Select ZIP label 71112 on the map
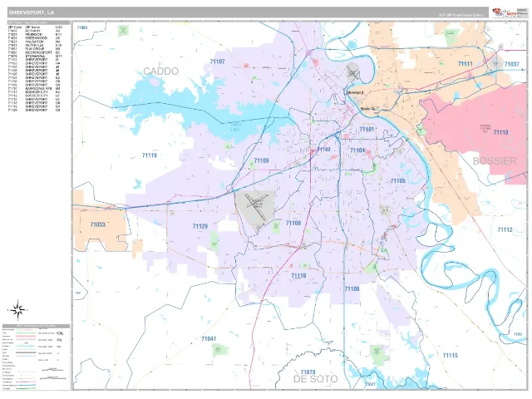 [x=505, y=229]
